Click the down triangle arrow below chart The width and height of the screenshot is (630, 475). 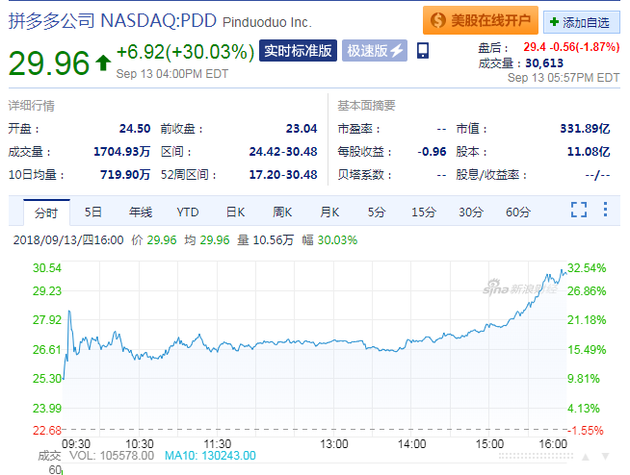pos(605,457)
